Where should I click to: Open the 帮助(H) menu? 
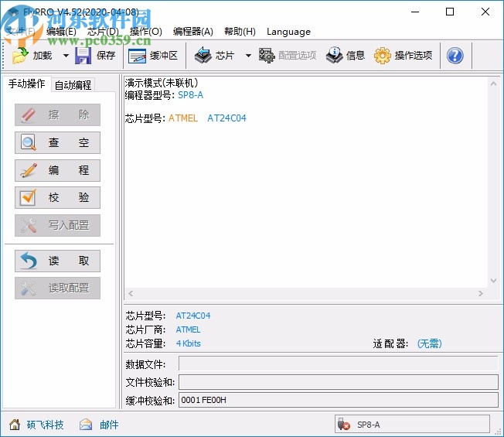click(240, 32)
